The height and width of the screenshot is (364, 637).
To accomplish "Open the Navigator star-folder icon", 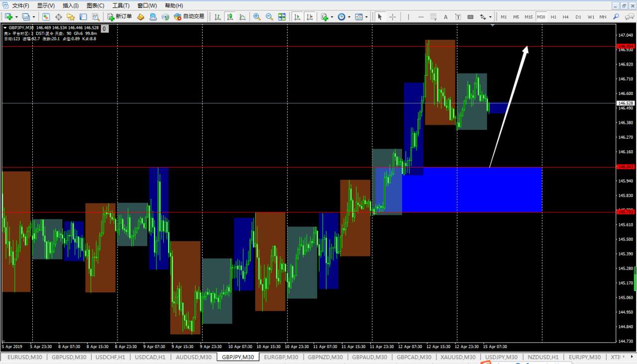I will (71, 17).
